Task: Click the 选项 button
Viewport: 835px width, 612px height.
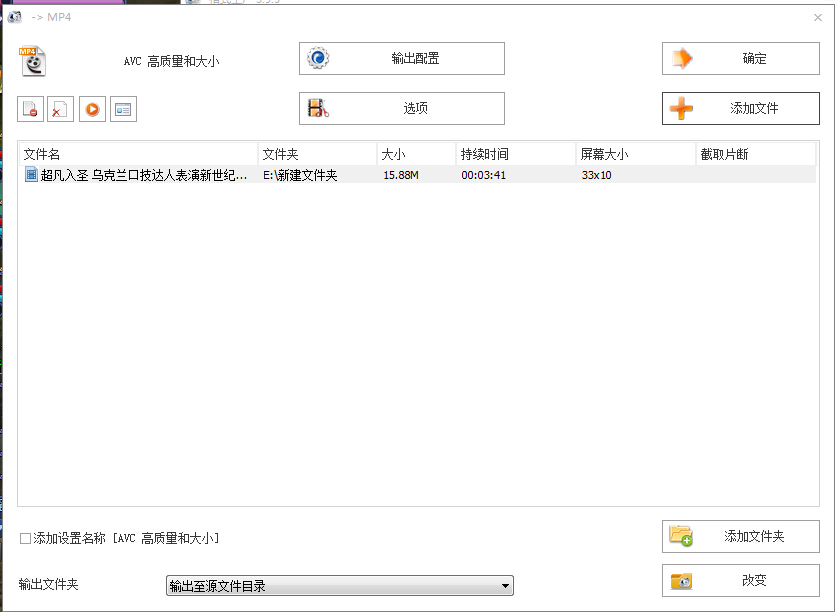Action: 401,108
